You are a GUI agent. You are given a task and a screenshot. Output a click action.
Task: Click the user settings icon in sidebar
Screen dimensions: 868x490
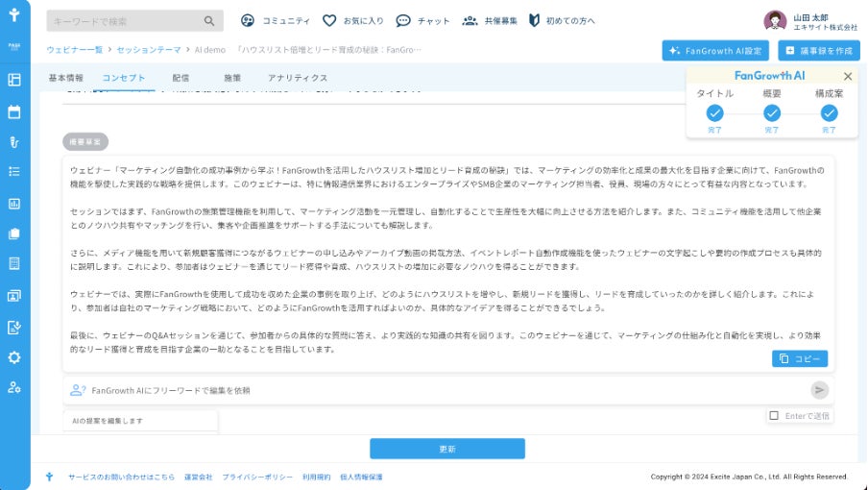[x=14, y=387]
